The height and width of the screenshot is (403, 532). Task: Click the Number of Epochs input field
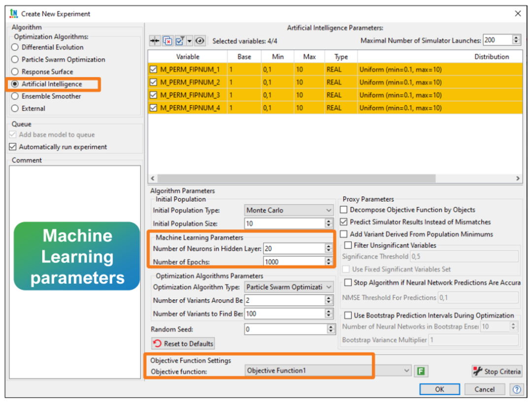[294, 262]
